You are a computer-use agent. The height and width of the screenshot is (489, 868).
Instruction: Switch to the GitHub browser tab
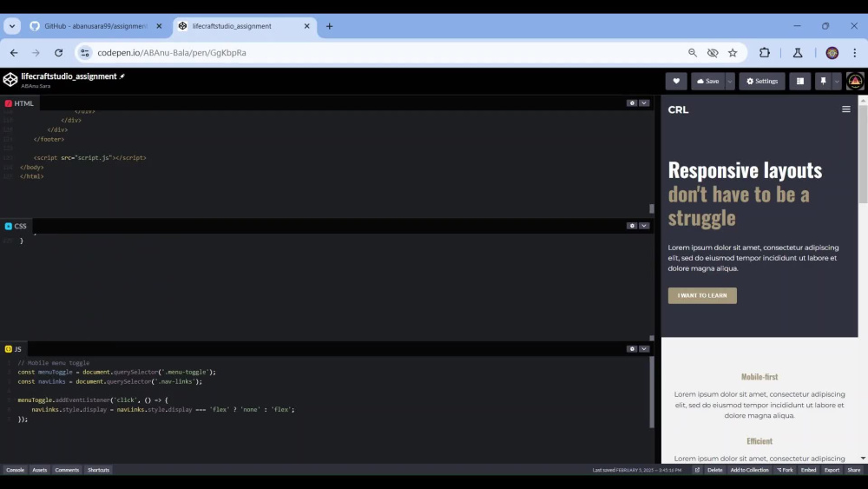point(95,26)
